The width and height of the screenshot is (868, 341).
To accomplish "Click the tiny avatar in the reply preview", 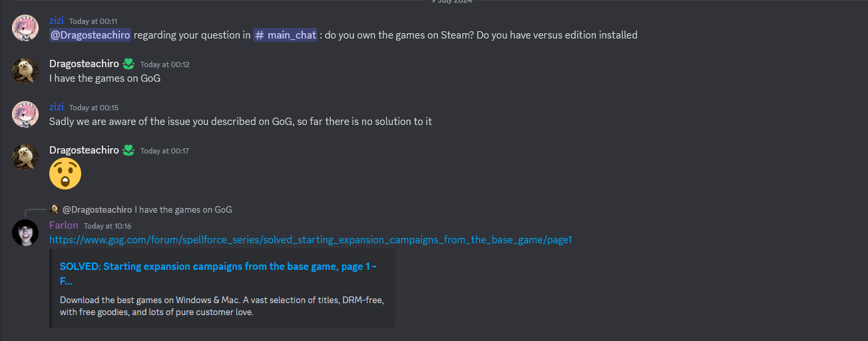I will coord(55,209).
